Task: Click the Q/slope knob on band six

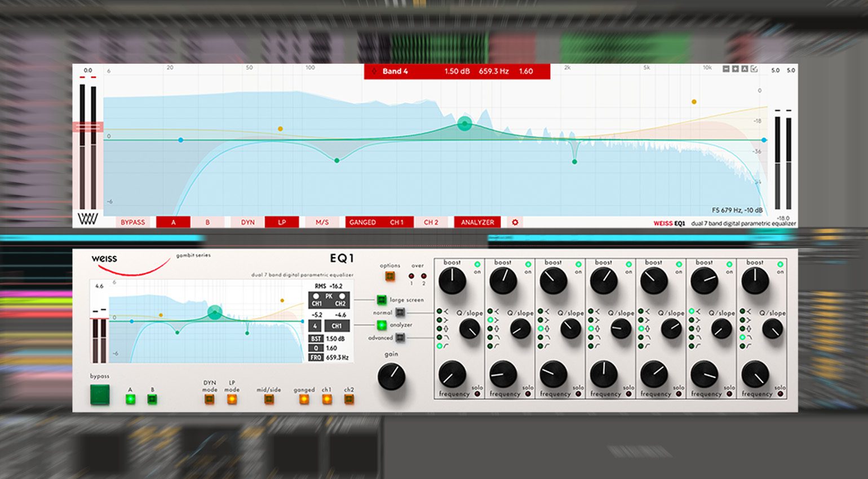Action: tap(721, 329)
